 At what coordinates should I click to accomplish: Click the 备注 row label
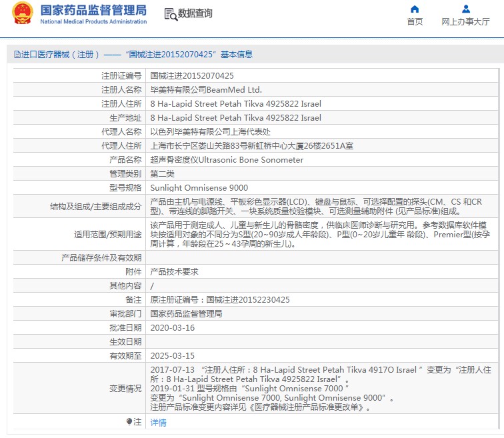pyautogui.click(x=133, y=300)
